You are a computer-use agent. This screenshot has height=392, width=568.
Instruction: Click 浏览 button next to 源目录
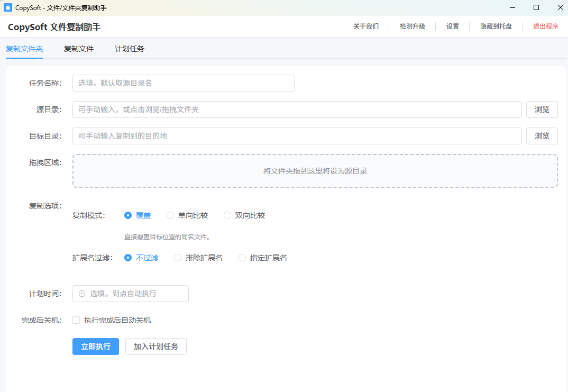point(542,110)
